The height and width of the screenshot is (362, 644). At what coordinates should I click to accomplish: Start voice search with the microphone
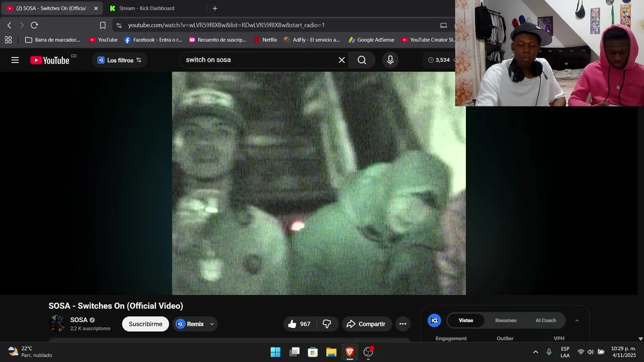(390, 60)
